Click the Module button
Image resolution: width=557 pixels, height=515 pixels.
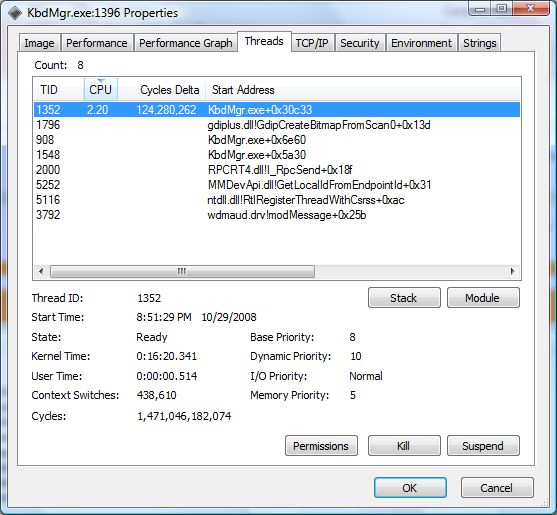coord(483,298)
